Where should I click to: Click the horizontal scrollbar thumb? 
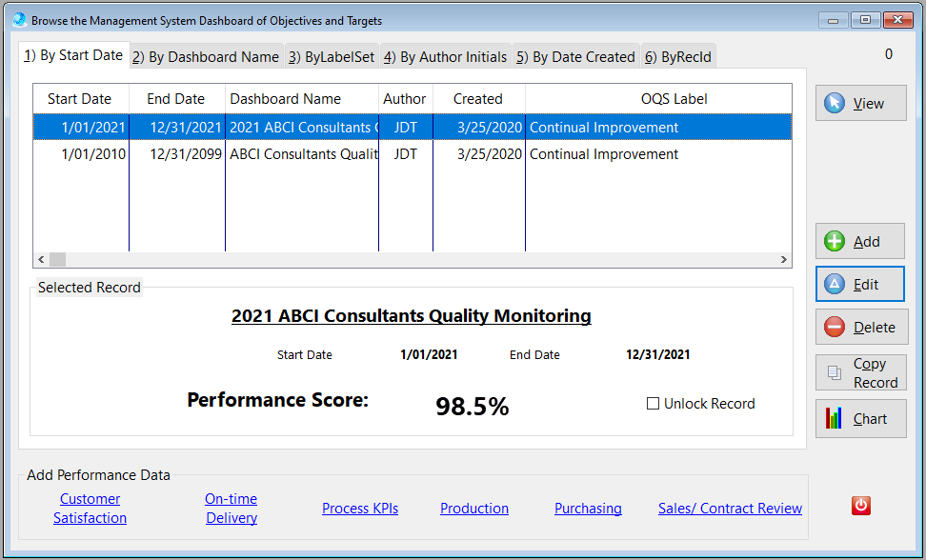coord(57,260)
